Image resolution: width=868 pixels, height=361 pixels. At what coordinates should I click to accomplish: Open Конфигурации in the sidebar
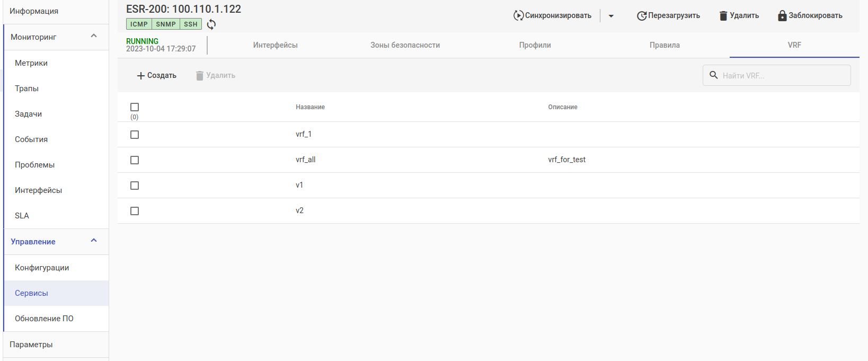42,268
